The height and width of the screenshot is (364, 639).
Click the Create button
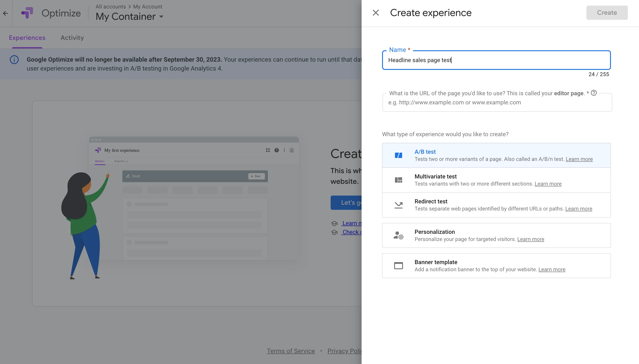607,13
